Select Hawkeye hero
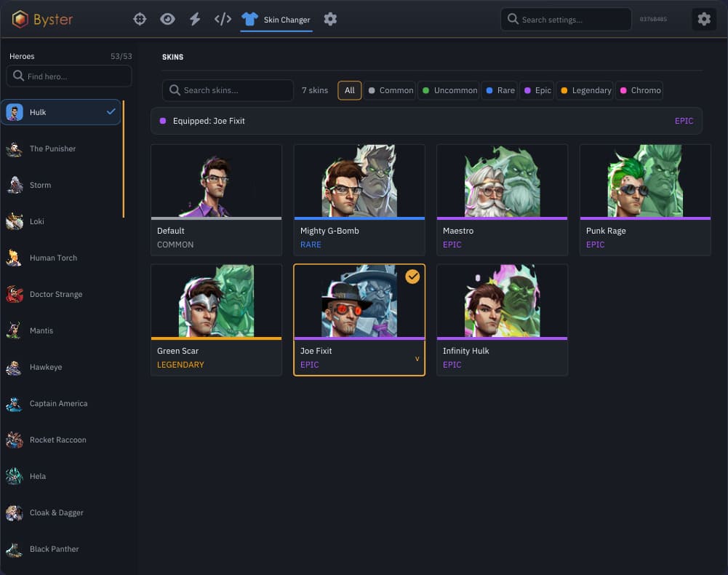Image resolution: width=728 pixels, height=575 pixels. coord(61,368)
